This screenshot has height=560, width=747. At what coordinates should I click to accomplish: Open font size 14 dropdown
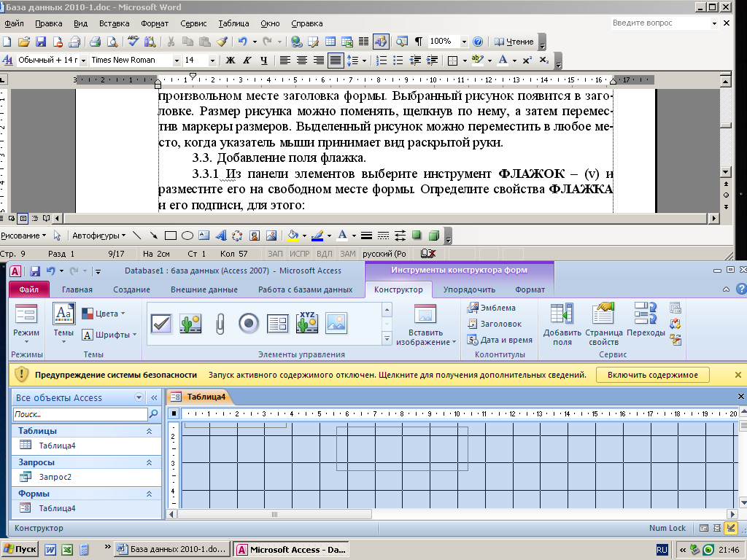tap(212, 61)
